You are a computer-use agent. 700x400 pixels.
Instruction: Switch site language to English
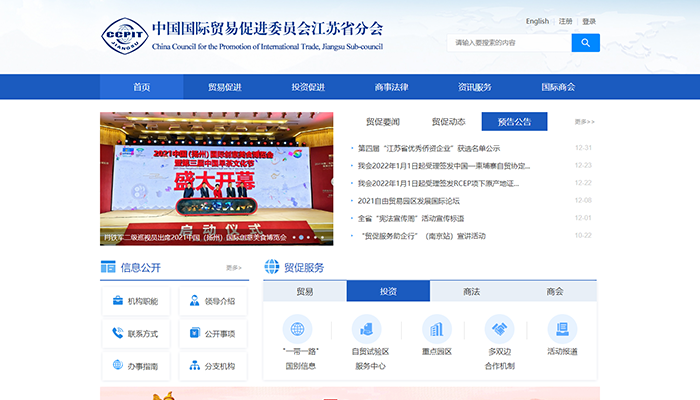click(537, 21)
